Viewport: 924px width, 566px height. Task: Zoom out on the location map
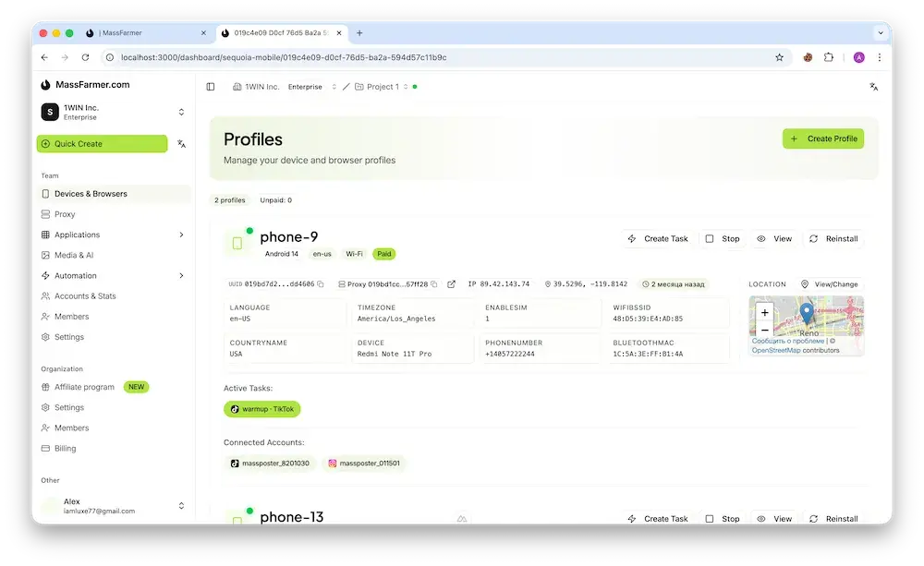coord(764,330)
